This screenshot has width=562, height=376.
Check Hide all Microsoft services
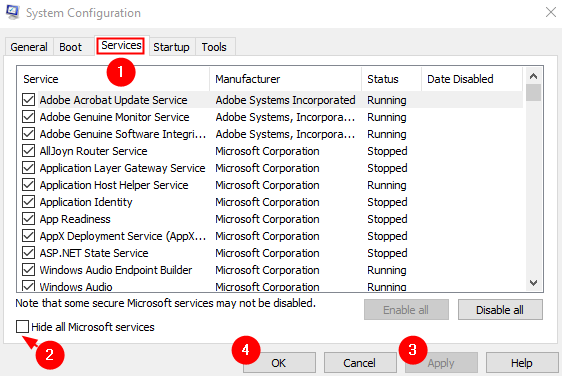[22, 327]
